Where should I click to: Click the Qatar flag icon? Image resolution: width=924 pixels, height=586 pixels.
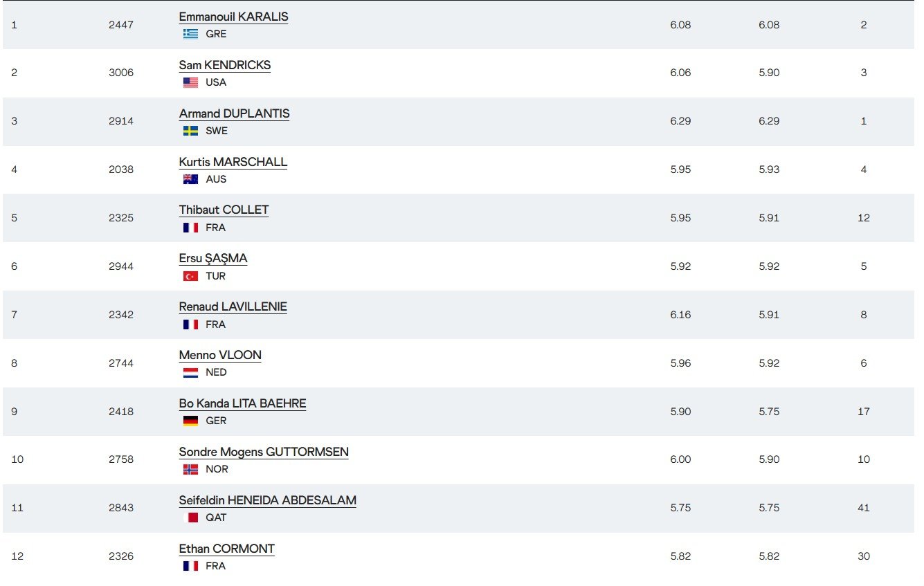click(190, 518)
